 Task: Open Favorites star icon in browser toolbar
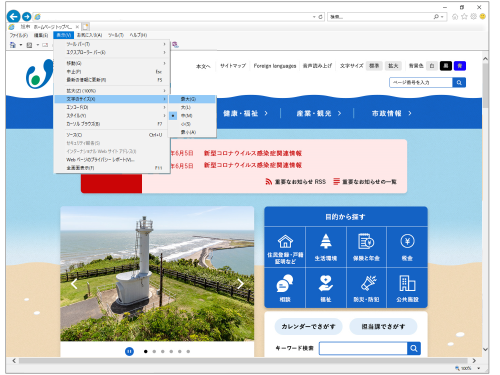point(464,17)
